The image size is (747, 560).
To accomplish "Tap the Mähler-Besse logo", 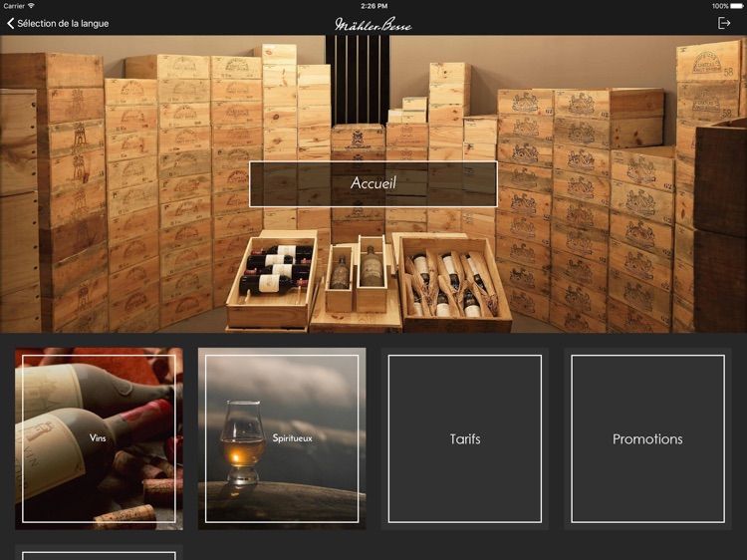I will click(373, 24).
